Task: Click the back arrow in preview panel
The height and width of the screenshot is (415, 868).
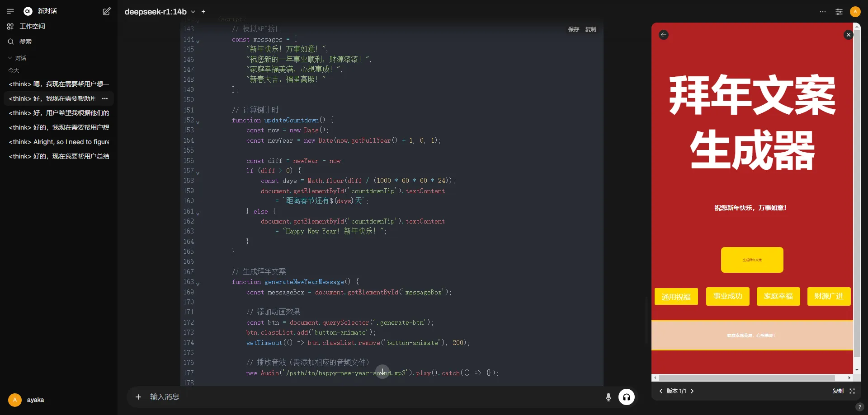Action: (x=664, y=35)
